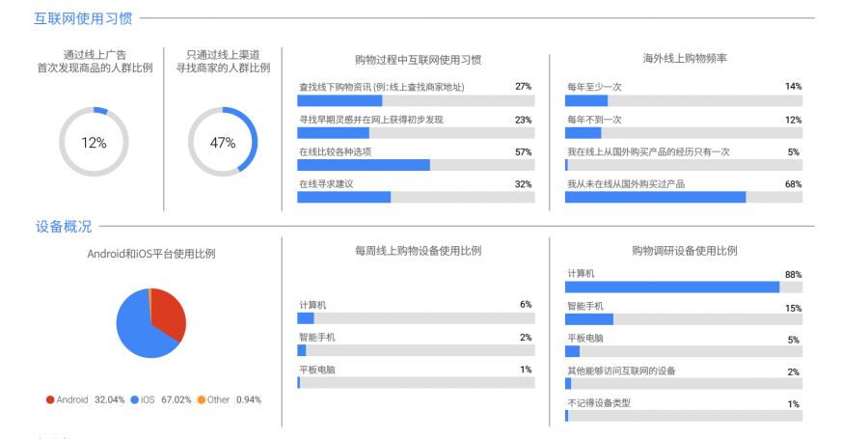Click the red Android legend dot
Viewport: 868px width, 439px height.
[50, 399]
